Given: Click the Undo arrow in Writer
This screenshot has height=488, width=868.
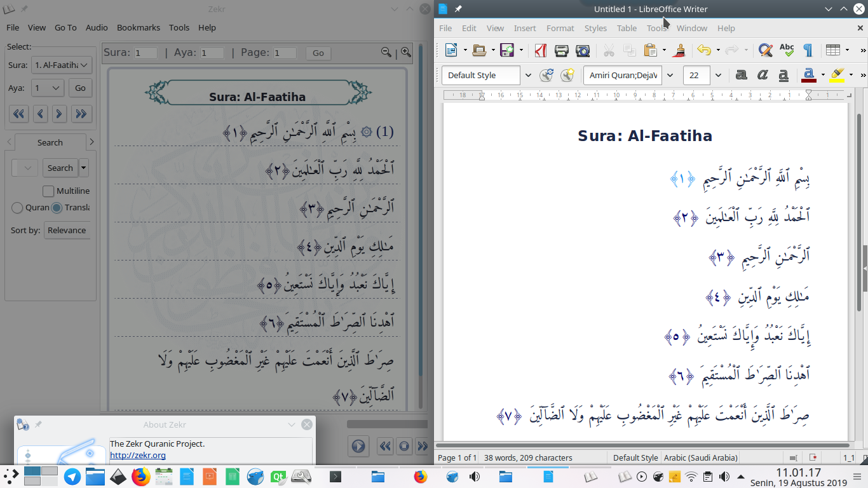Looking at the screenshot, I should [703, 50].
